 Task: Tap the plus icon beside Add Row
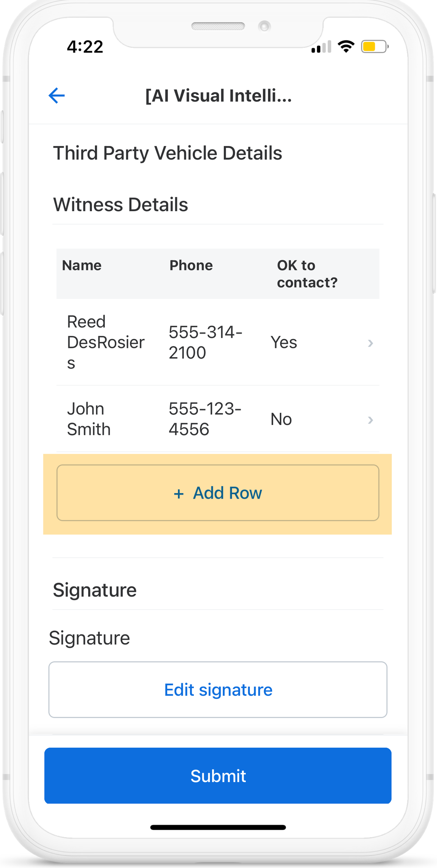179,493
